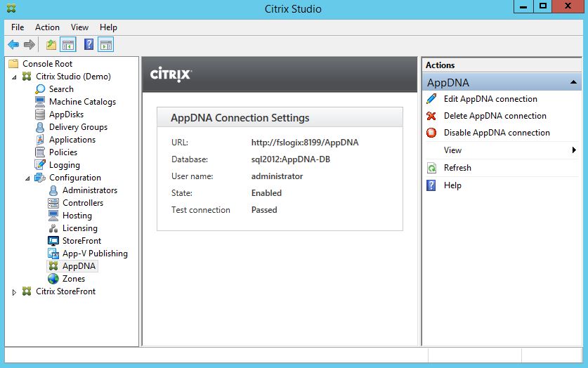
Task: Toggle Show/Hide Console Tree toolbar button
Action: point(68,45)
